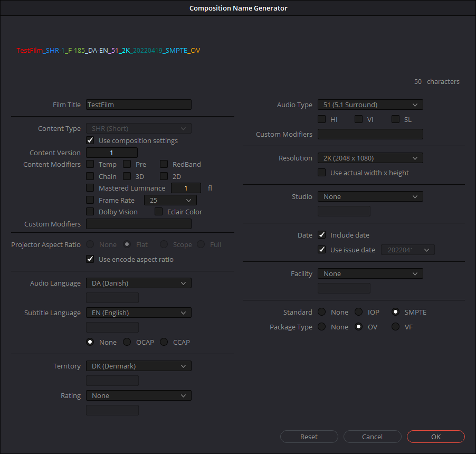Click the Film Title input field
The height and width of the screenshot is (454, 476).
(138, 105)
